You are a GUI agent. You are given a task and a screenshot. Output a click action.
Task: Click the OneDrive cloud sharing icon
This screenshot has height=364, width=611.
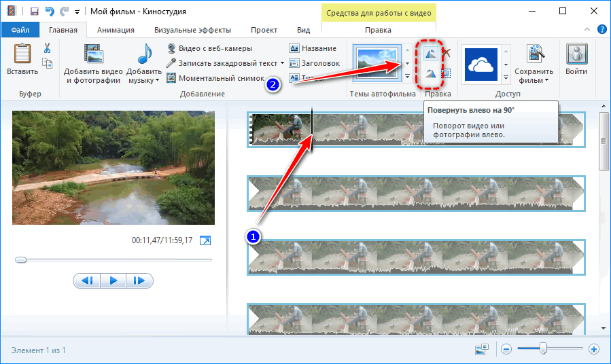coord(481,65)
